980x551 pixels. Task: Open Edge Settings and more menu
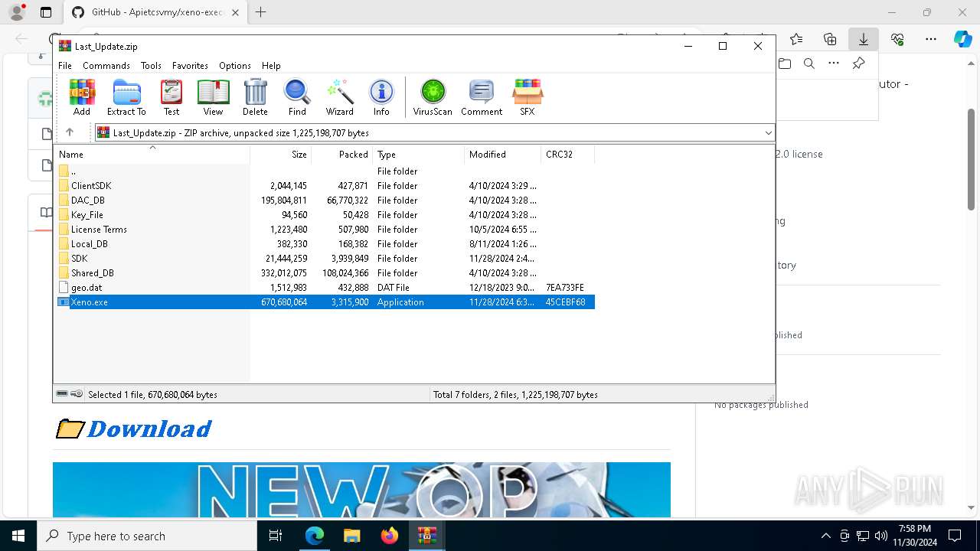pyautogui.click(x=931, y=39)
